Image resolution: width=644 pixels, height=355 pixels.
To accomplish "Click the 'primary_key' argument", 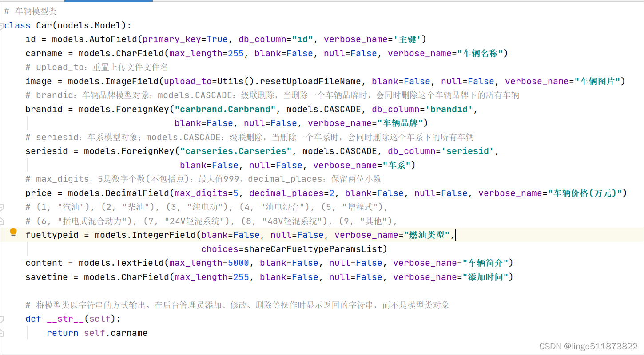I will point(172,39).
